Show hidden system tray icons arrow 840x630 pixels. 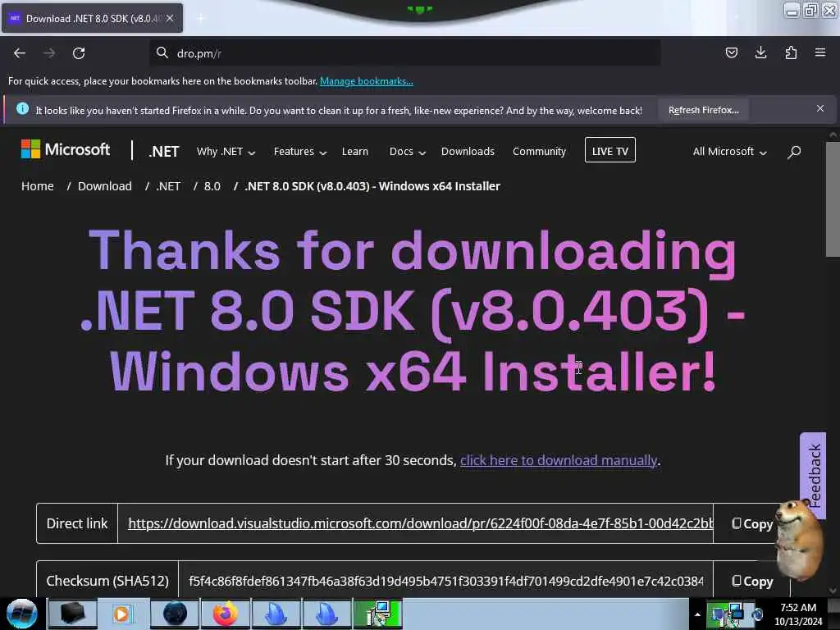[697, 614]
